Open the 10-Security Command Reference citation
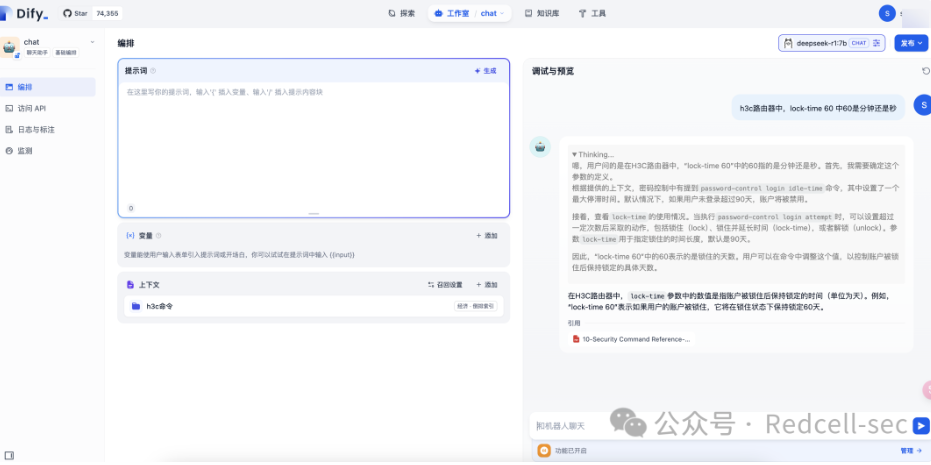The image size is (931, 465). click(631, 339)
